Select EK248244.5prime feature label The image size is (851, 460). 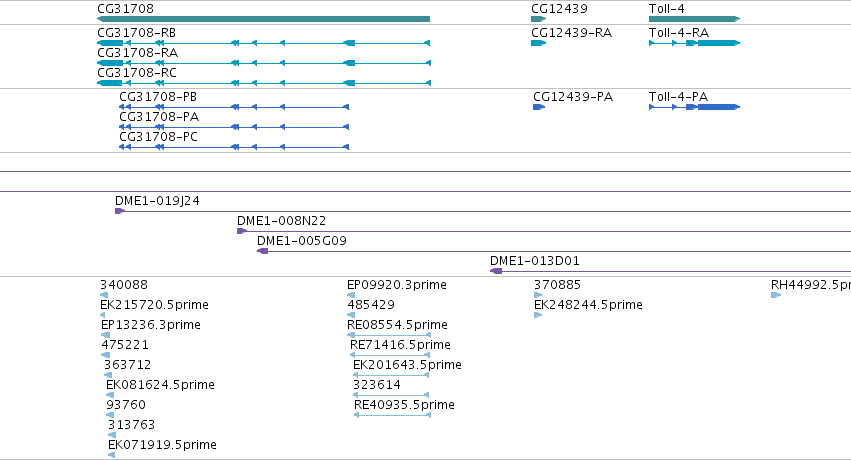(588, 305)
